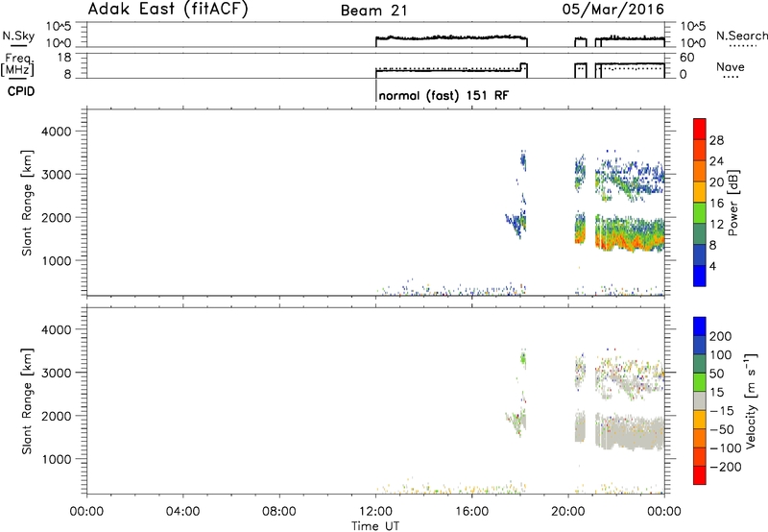Click the '-50' label on Velocity colorbar
Viewport: 768px width, 532px height.
click(x=722, y=429)
